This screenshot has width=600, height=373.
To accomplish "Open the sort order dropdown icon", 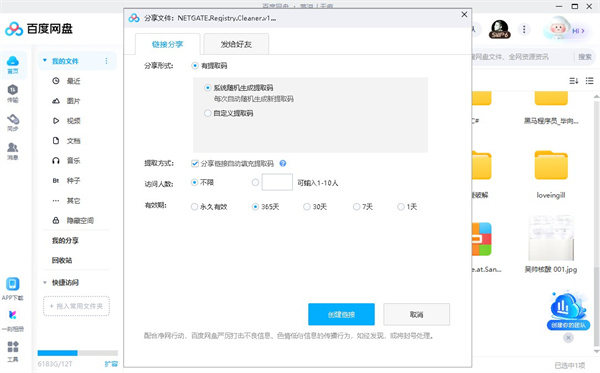I will [x=574, y=81].
